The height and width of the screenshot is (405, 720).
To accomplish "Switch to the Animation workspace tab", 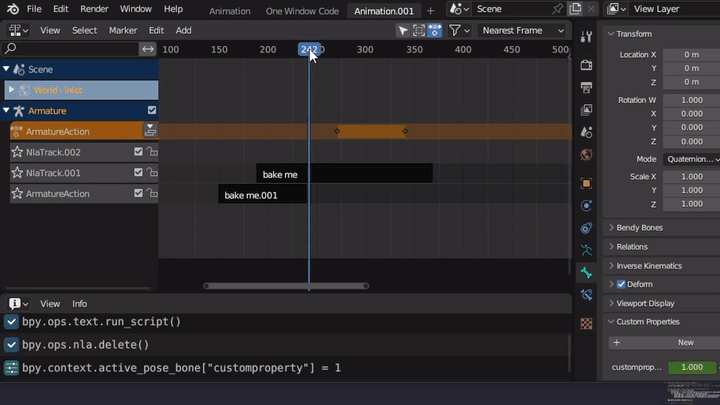I will [230, 11].
